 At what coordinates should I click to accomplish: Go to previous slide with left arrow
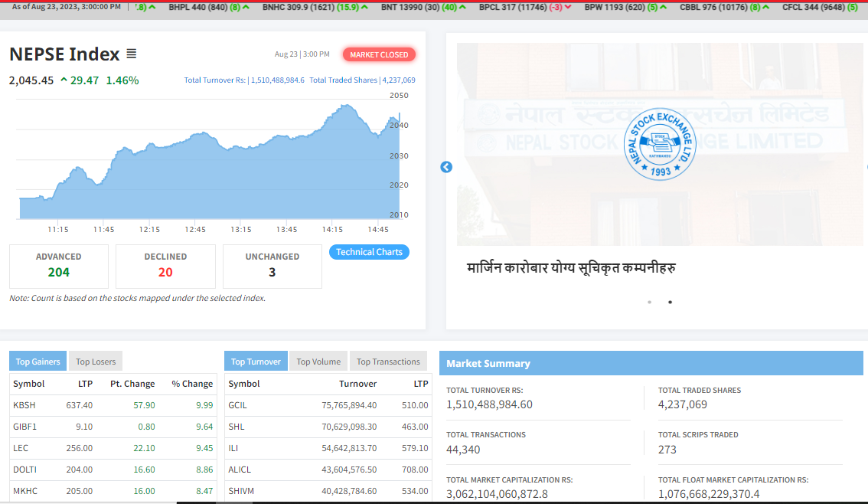[446, 167]
